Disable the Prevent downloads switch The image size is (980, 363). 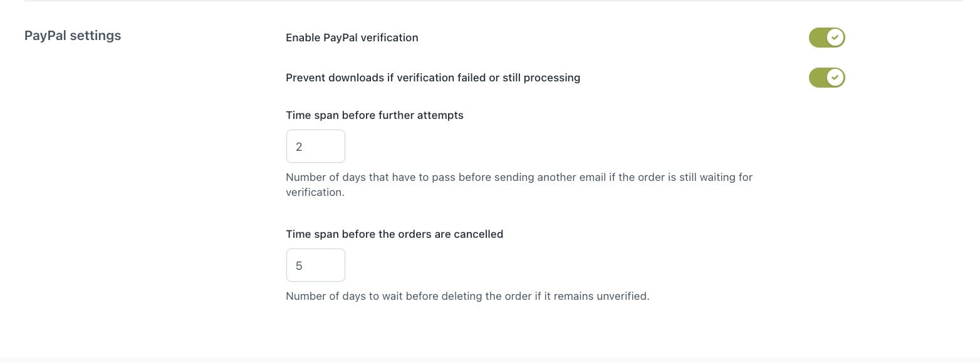[826, 78]
